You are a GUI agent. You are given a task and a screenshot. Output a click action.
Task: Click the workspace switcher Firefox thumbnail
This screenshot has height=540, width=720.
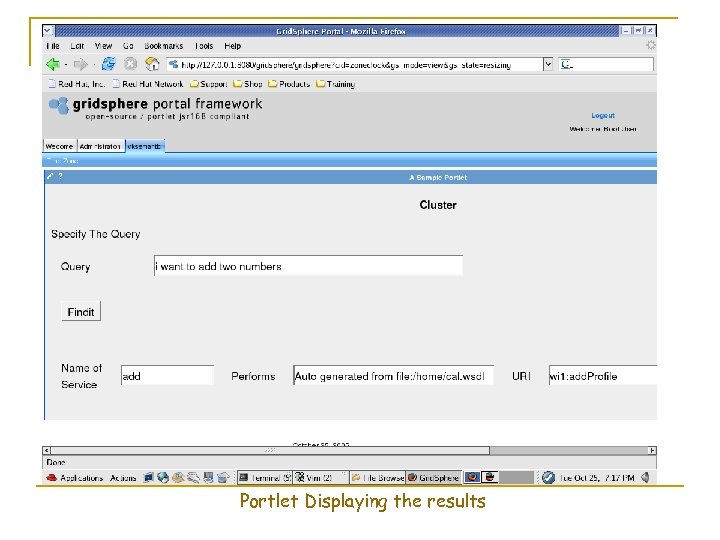[x=472, y=478]
